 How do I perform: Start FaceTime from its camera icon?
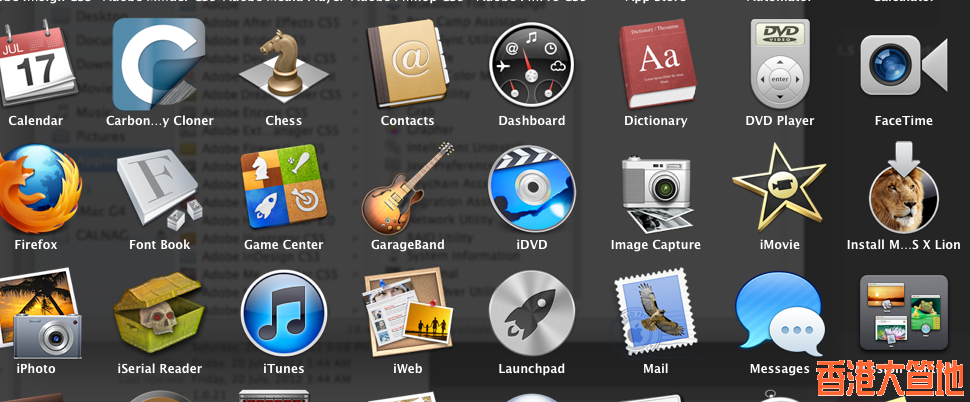(x=903, y=64)
